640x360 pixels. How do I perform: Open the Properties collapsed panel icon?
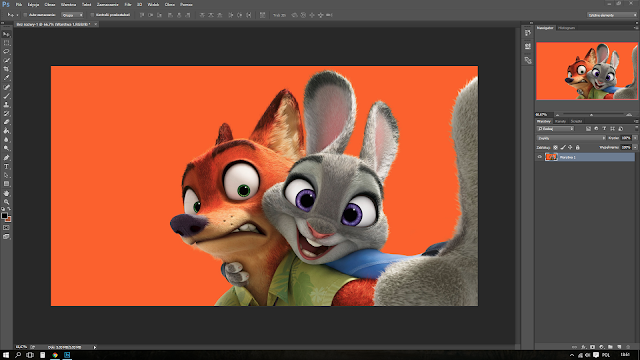pyautogui.click(x=528, y=46)
